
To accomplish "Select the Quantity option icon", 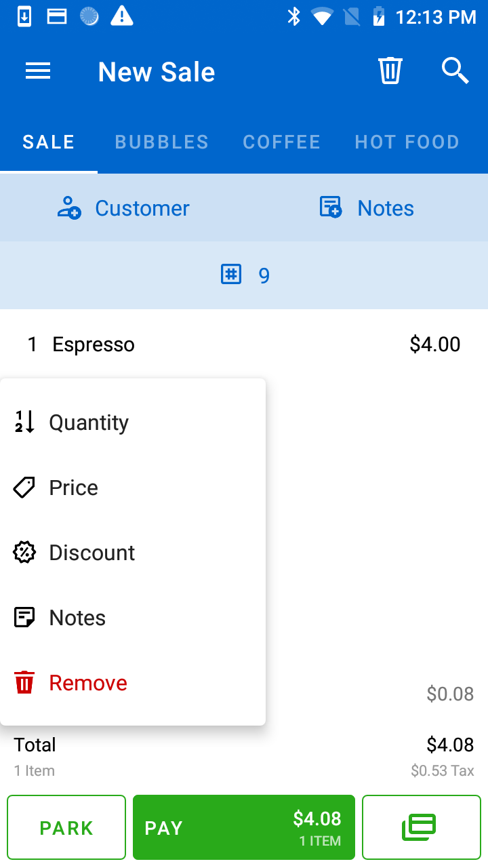I will tap(24, 422).
